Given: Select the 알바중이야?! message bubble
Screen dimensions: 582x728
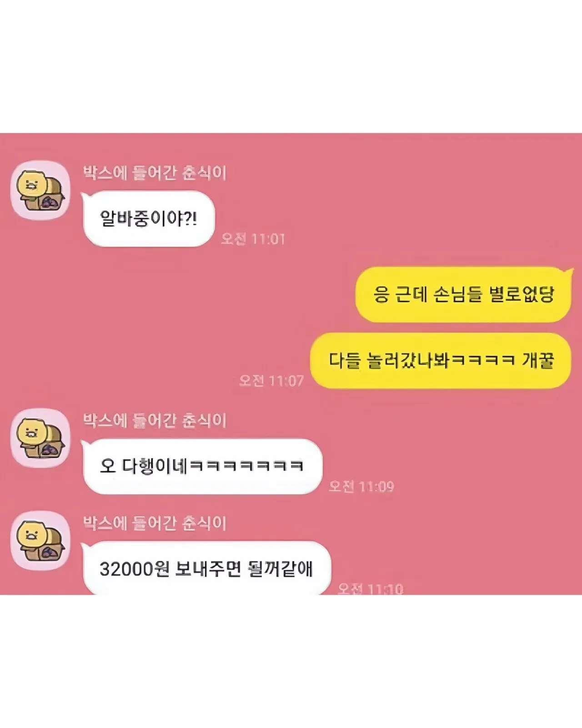Looking at the screenshot, I should (x=148, y=219).
